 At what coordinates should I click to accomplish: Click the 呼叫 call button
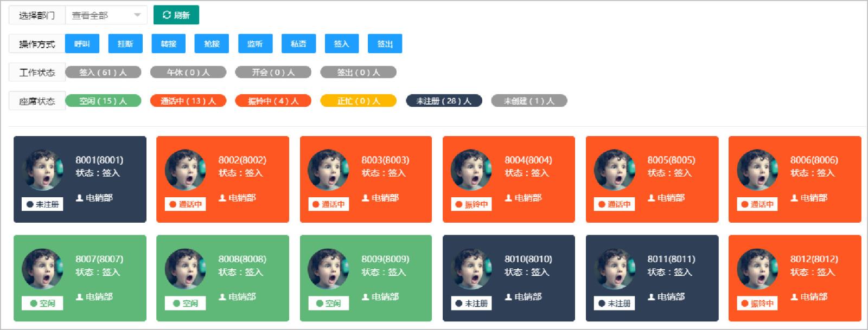click(82, 44)
